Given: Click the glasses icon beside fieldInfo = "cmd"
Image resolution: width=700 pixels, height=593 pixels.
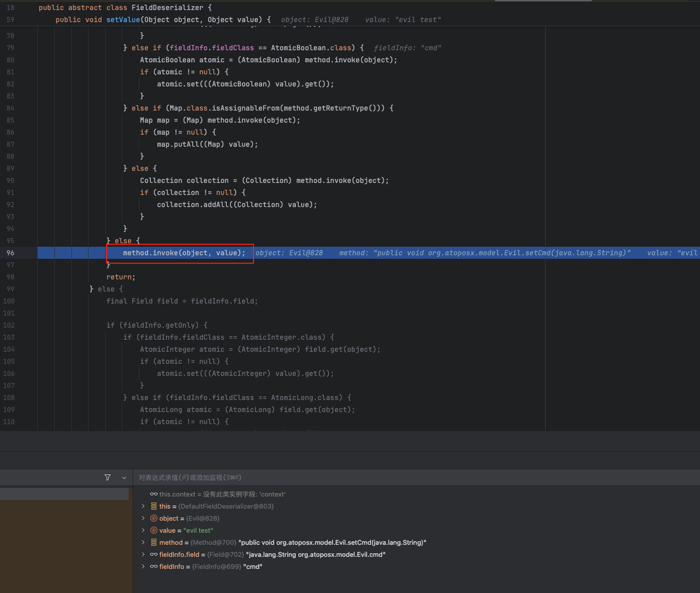Looking at the screenshot, I should pos(154,566).
